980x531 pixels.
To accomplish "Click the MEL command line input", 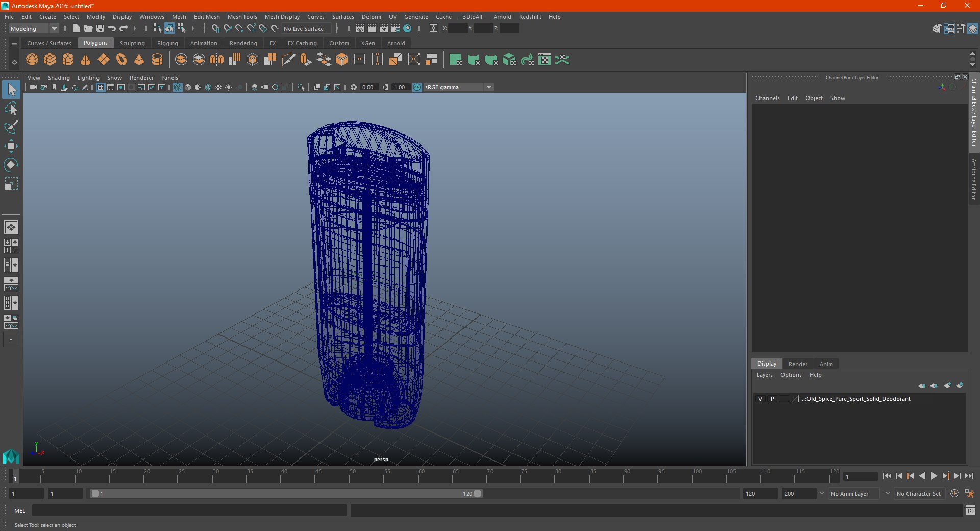I will pyautogui.click(x=189, y=511).
